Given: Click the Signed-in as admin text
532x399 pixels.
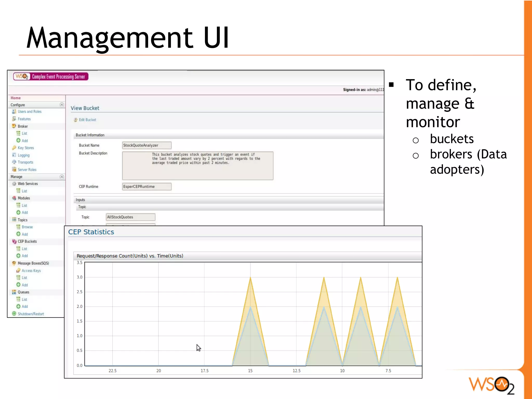Looking at the screenshot, I should click(x=363, y=90).
